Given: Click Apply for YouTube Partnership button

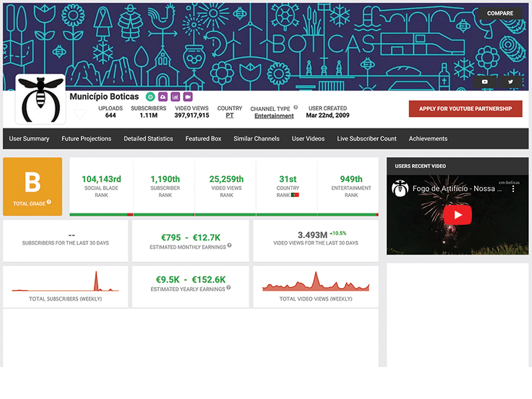Looking at the screenshot, I should point(465,108).
